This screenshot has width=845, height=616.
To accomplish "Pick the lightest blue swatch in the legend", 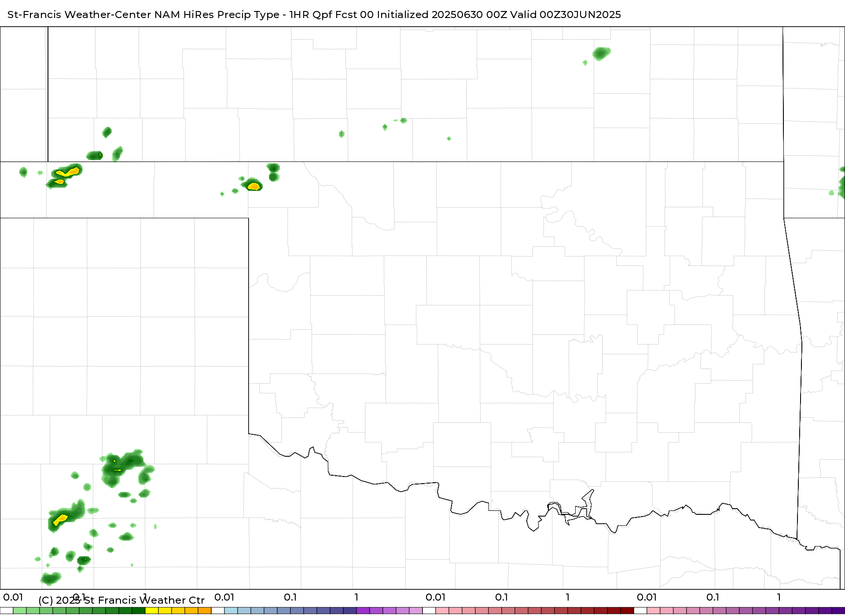I will [x=231, y=611].
